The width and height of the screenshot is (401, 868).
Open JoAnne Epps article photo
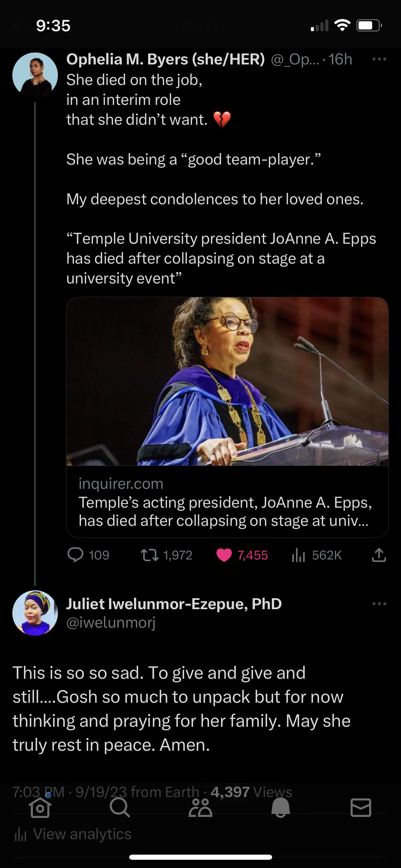click(x=227, y=381)
